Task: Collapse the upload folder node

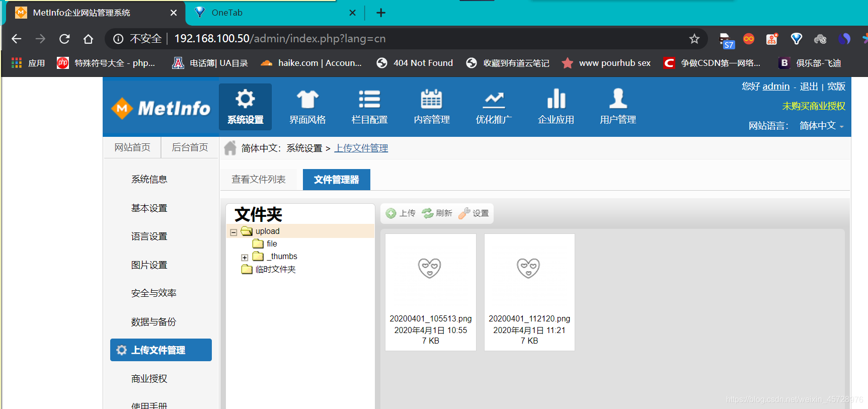Action: 233,232
